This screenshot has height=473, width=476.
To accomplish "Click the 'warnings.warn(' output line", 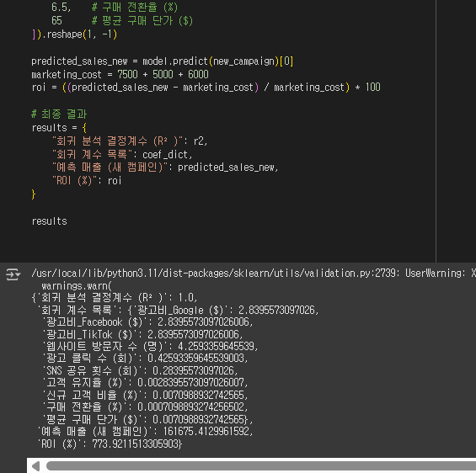I will 77,286.
